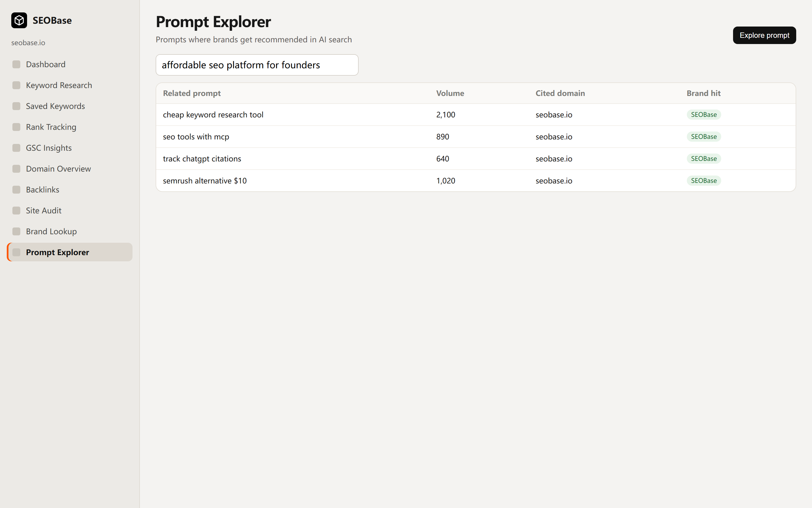Screen dimensions: 812x508
Task: Click SEOBase badge in the 'track chatgpt citations' row
Action: [704, 159]
